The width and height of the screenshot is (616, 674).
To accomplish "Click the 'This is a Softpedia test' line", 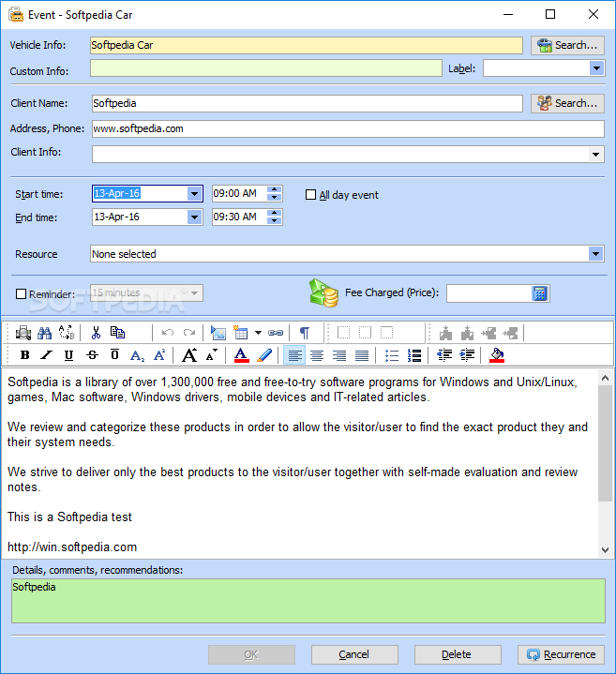I will point(69,517).
